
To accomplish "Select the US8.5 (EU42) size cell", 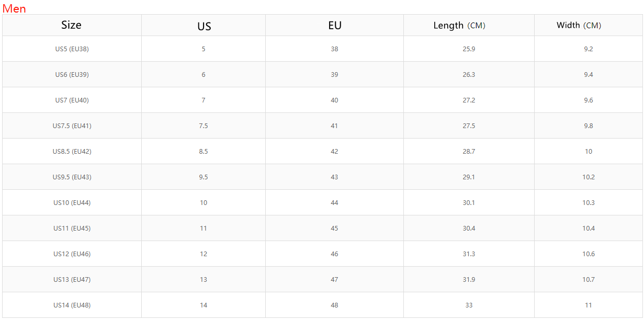I will pos(72,152).
